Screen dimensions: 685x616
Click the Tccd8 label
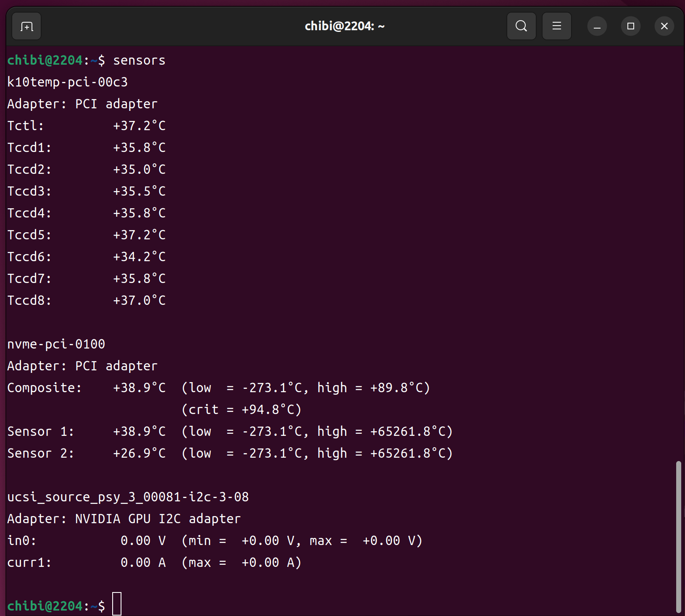pos(29,301)
